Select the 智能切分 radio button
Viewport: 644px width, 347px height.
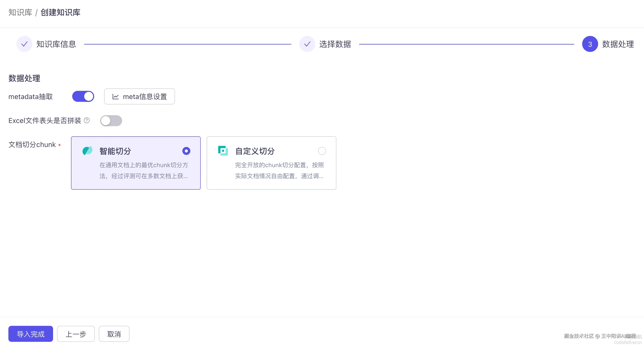186,151
